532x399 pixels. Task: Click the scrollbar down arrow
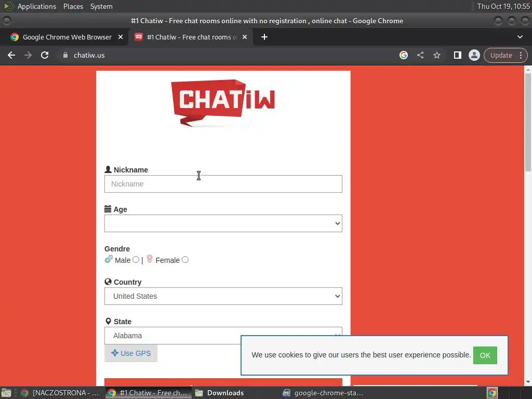coord(528,382)
